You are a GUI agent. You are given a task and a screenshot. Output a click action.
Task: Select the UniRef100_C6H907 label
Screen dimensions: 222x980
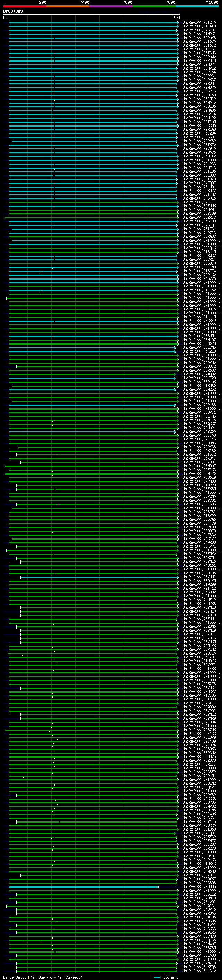pos(199,466)
